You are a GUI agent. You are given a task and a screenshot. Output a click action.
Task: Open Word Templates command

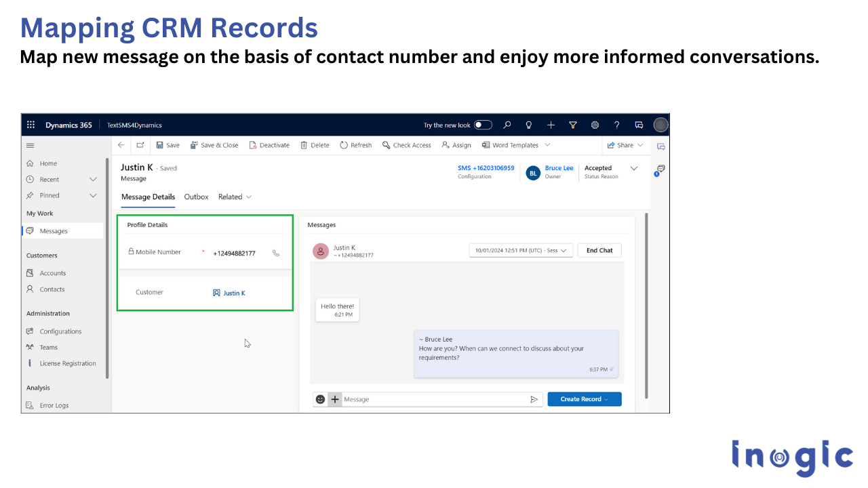pyautogui.click(x=510, y=145)
